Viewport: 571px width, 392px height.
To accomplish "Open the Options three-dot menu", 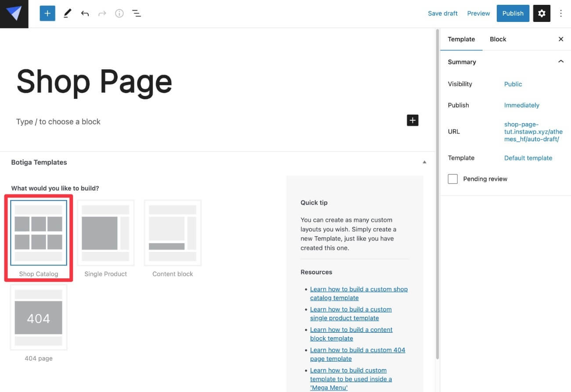I will [561, 14].
